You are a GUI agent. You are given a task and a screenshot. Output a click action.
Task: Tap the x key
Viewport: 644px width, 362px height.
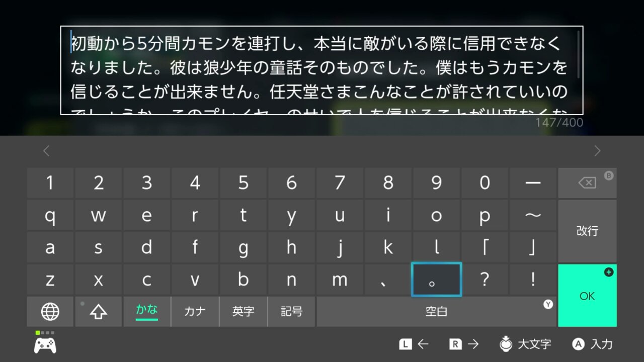click(x=99, y=280)
